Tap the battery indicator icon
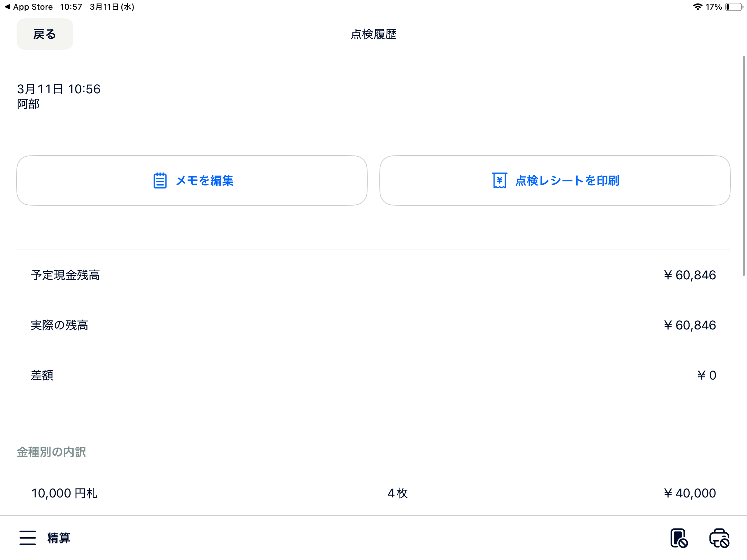Image resolution: width=747 pixels, height=560 pixels. tap(734, 7)
